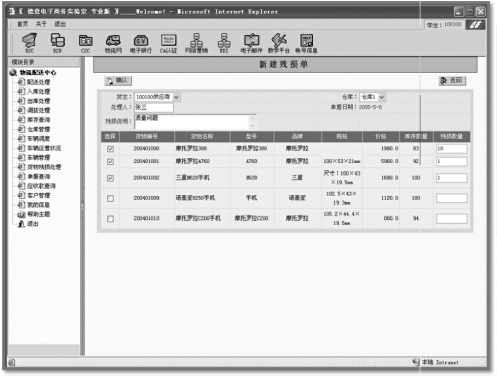Uncheck the row for item 200401000

tap(110, 149)
